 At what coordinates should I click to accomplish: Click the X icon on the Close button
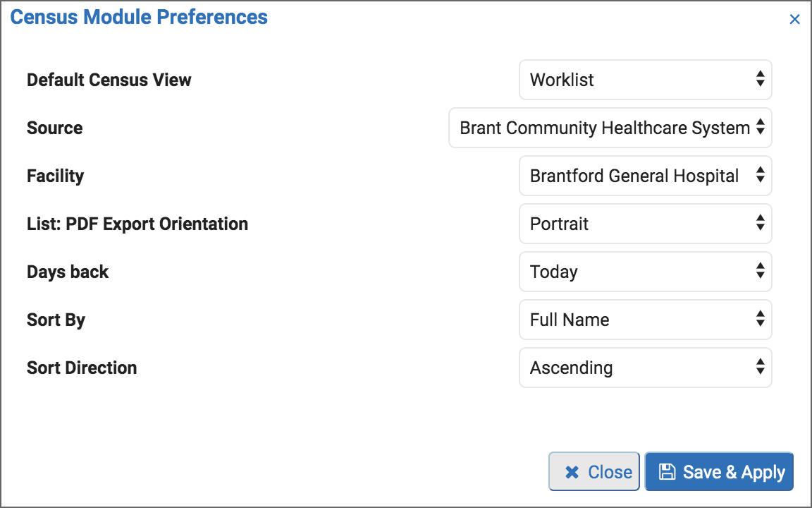(x=572, y=472)
